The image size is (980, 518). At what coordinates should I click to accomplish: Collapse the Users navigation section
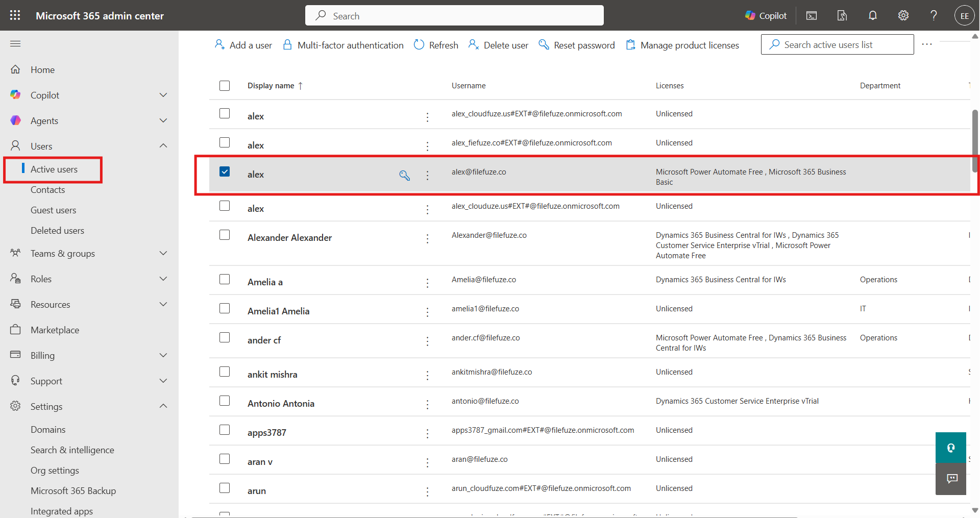tap(163, 146)
